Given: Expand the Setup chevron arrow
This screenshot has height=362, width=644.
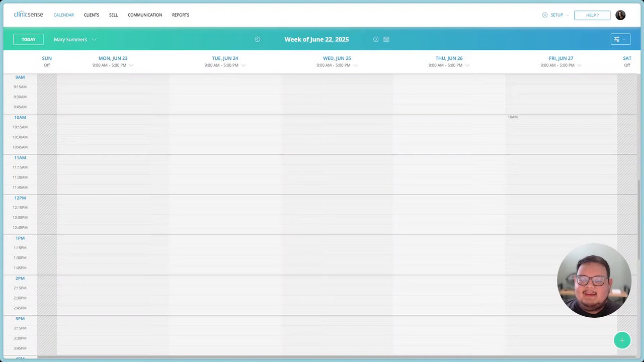Looking at the screenshot, I should [568, 15].
